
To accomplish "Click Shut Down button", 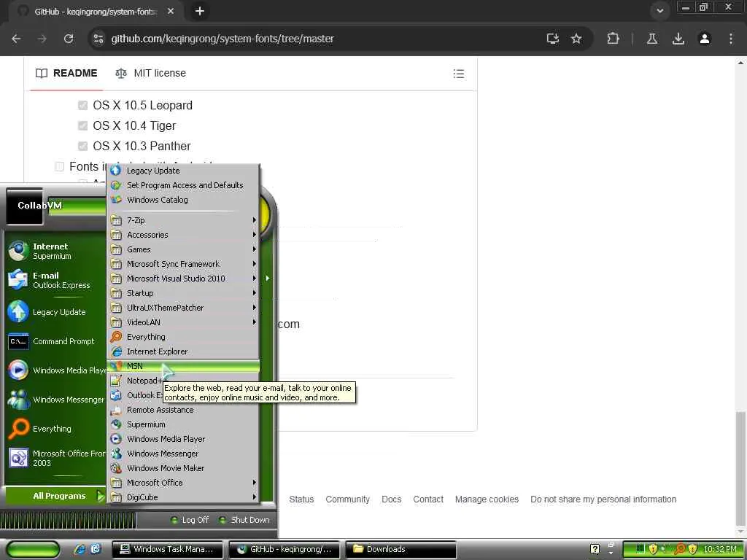I will [x=244, y=520].
